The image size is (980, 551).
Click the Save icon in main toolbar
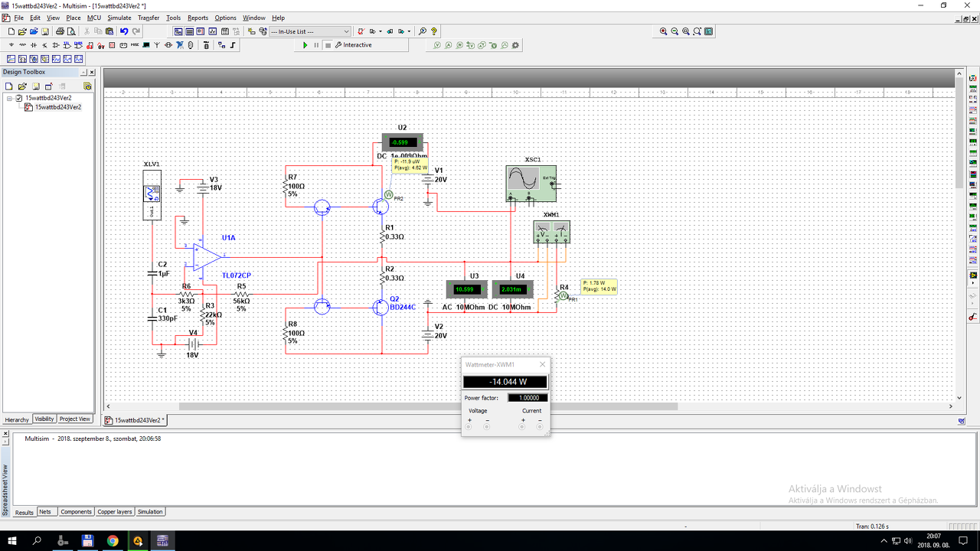point(45,31)
